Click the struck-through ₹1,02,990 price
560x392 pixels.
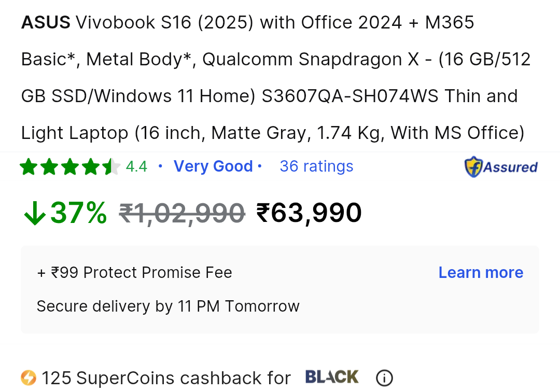(x=182, y=214)
